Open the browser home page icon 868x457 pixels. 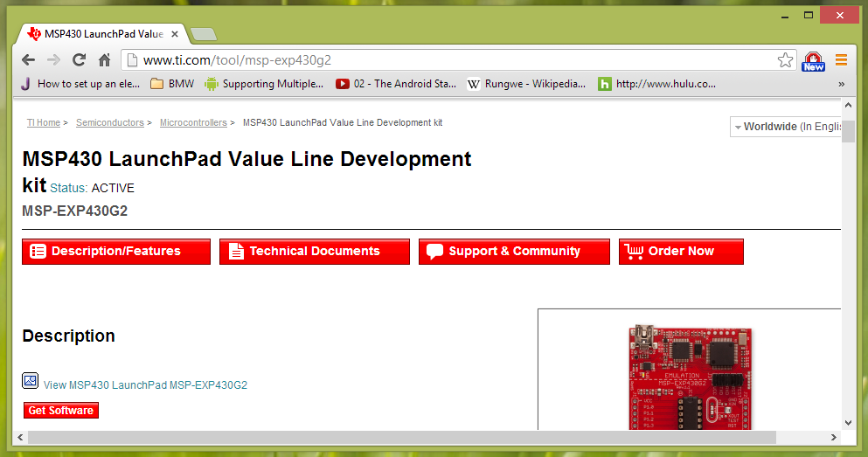(105, 59)
